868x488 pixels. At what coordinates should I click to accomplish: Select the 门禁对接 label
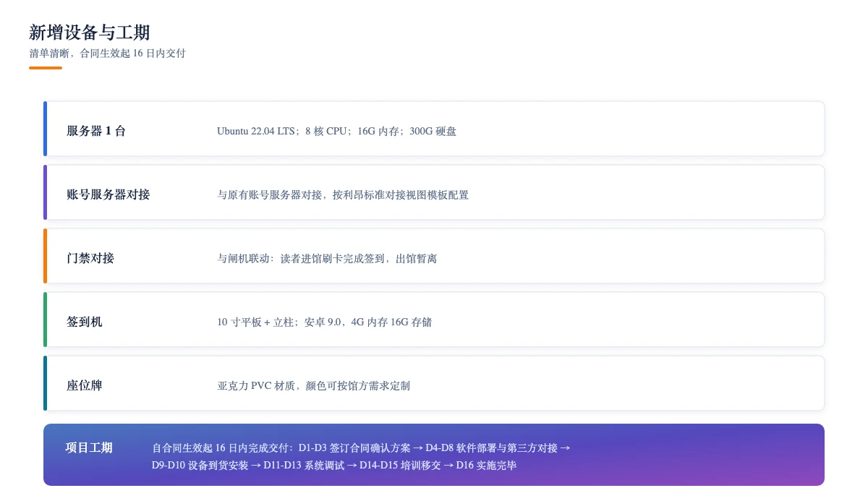pyautogui.click(x=90, y=258)
